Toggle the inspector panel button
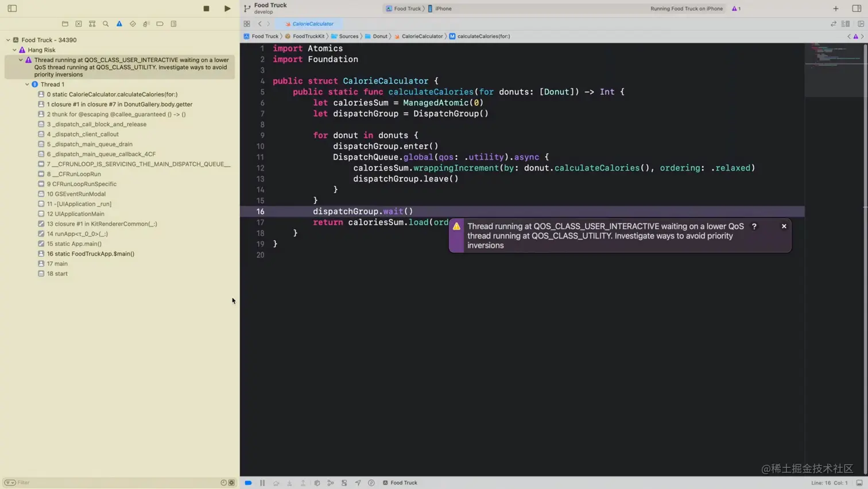Viewport: 868px width, 489px height. 857,9
